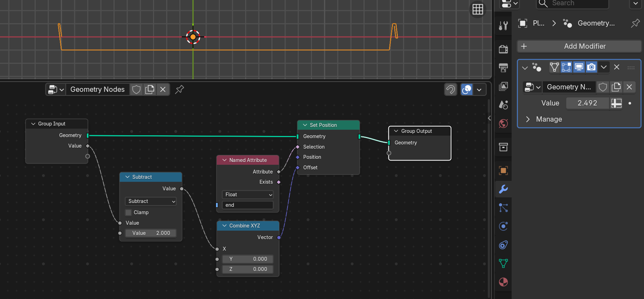Image resolution: width=644 pixels, height=299 pixels.
Task: Toggle fake user shield in node editor header
Action: pyautogui.click(x=136, y=90)
